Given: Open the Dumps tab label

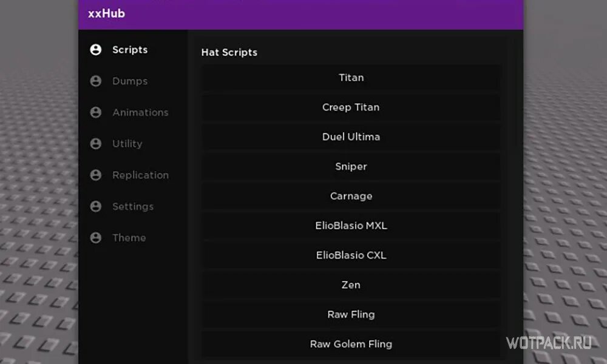Looking at the screenshot, I should click(x=130, y=81).
